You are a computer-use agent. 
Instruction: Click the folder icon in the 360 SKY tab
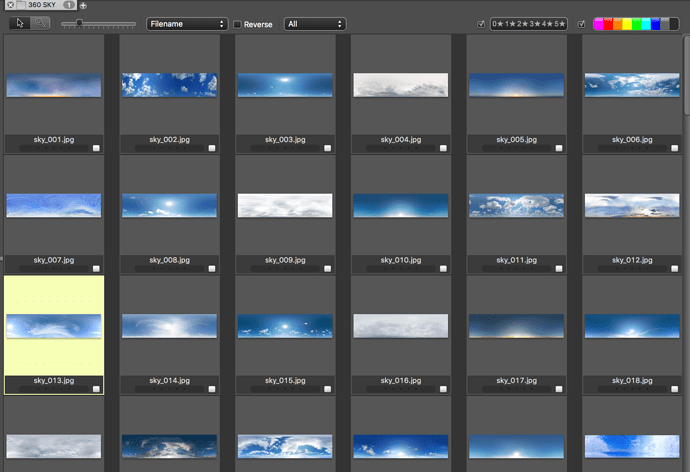tap(21, 5)
